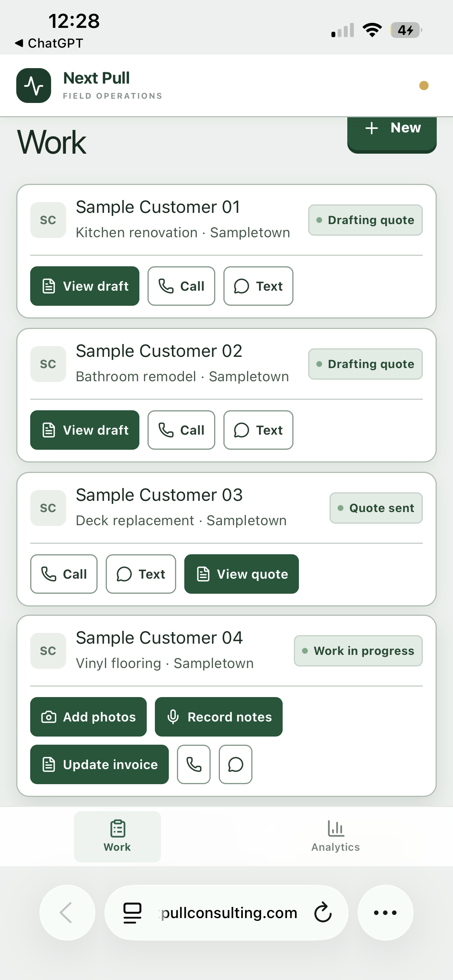Image resolution: width=453 pixels, height=980 pixels.
Task: Tap the pullconsulting.com address bar
Action: pos(226,913)
